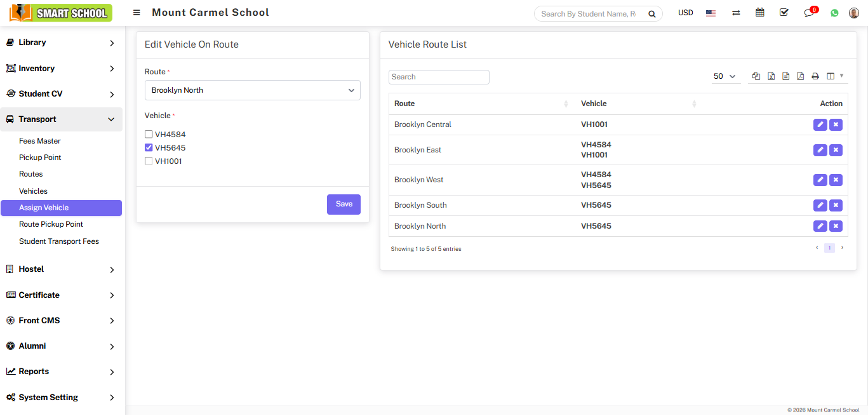The image size is (868, 416).
Task: Go to Vehicles under Transport menu
Action: [33, 191]
